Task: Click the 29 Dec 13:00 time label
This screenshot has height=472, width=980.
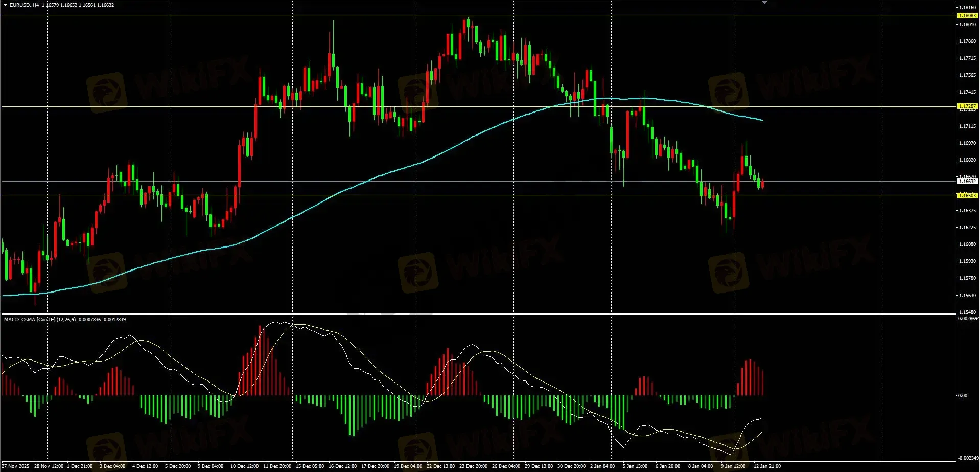Action: click(x=539, y=466)
